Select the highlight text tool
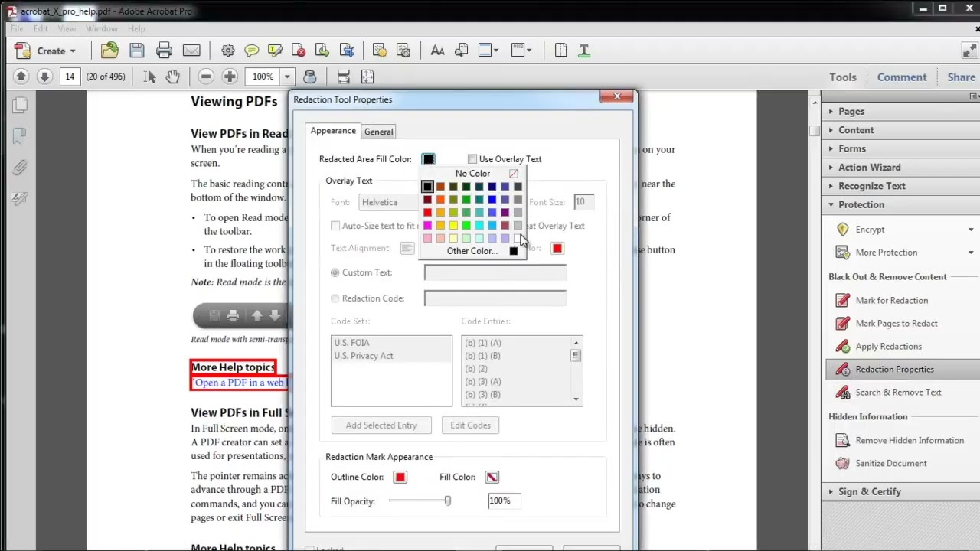Viewport: 980px width, 551px height. pyautogui.click(x=275, y=51)
